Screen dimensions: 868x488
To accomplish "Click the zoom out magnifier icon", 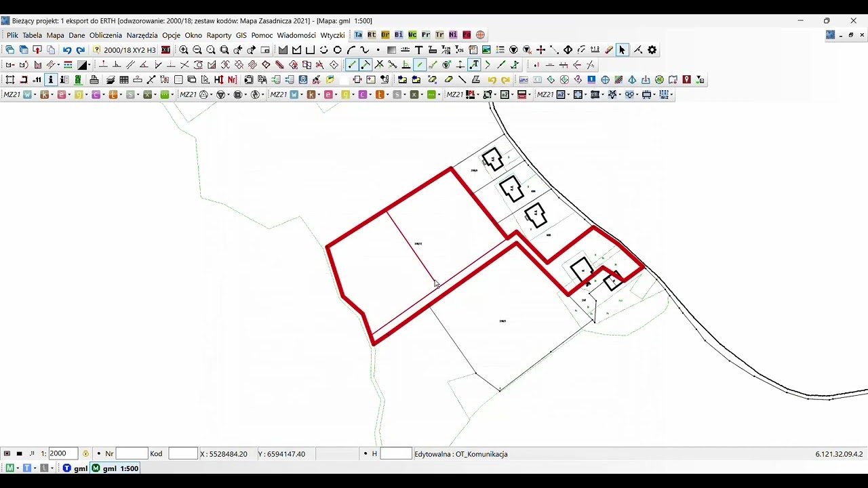I will 197,50.
